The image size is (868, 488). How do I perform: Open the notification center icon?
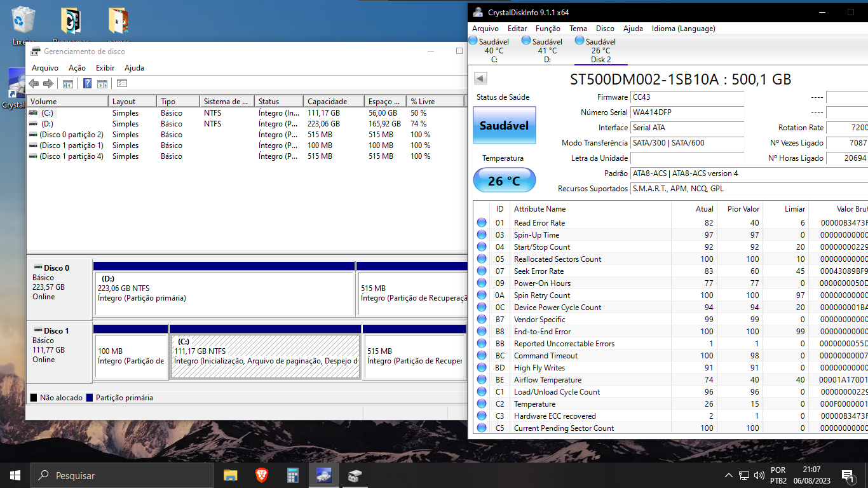coord(848,475)
